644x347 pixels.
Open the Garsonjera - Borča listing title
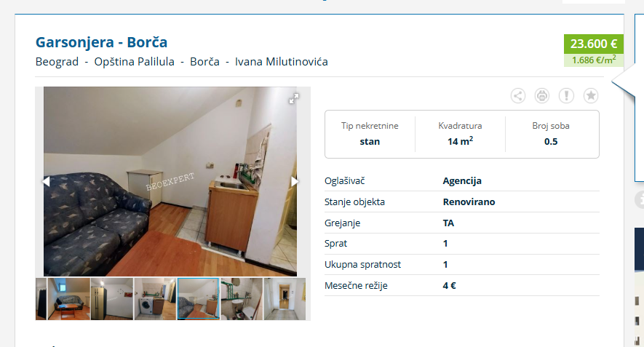[101, 42]
